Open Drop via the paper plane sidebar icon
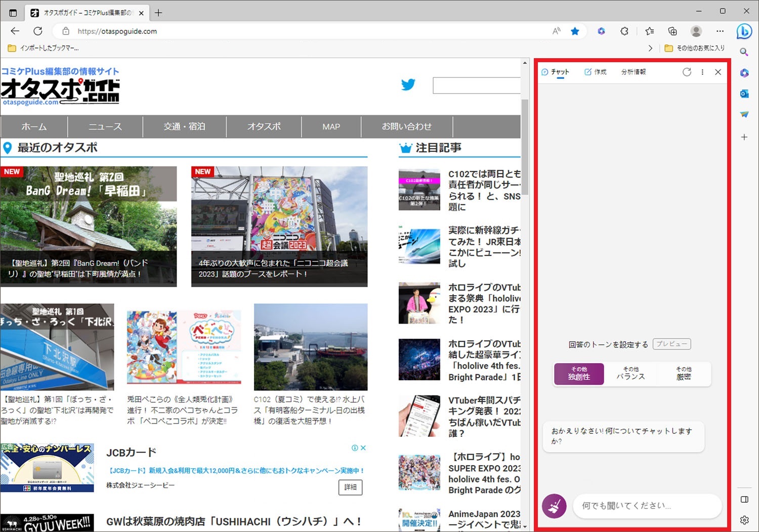759x532 pixels. coord(744,114)
